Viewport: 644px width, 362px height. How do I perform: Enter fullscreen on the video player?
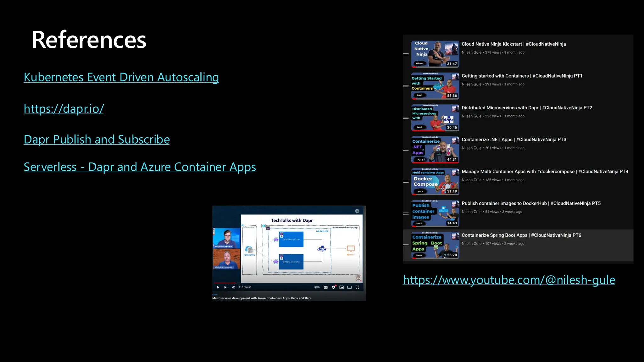click(x=357, y=287)
